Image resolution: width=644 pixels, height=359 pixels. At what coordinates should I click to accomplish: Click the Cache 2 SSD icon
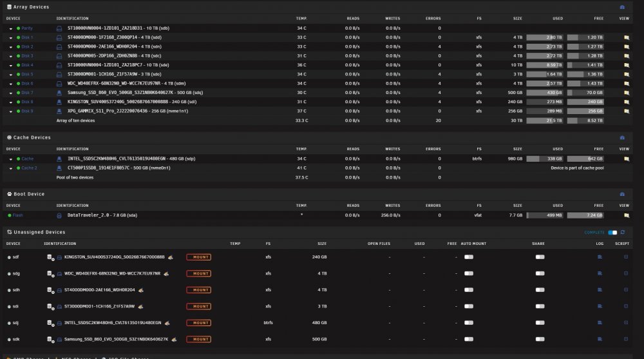[59, 168]
